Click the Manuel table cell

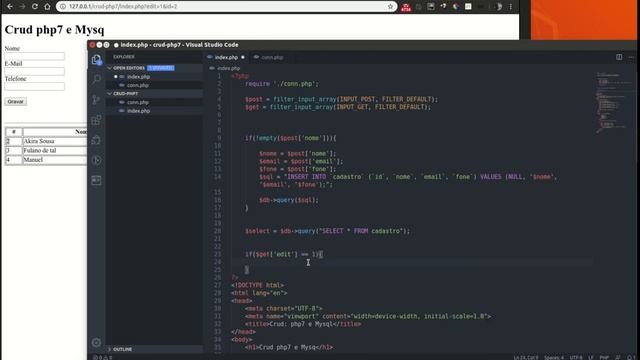pos(55,160)
